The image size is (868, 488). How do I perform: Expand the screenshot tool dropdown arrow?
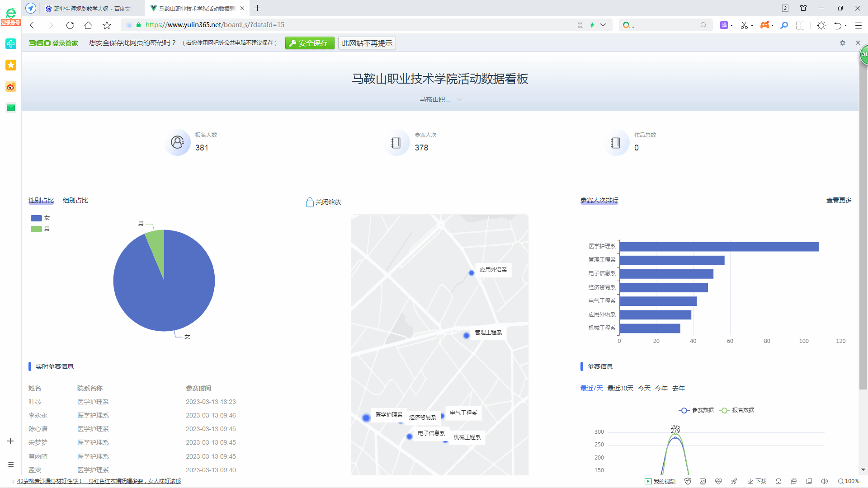click(752, 26)
